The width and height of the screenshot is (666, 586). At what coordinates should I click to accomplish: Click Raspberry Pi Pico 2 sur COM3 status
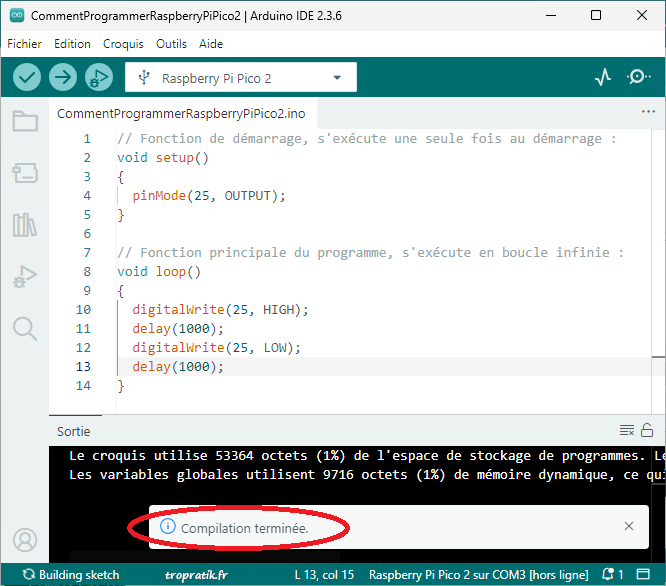click(478, 575)
